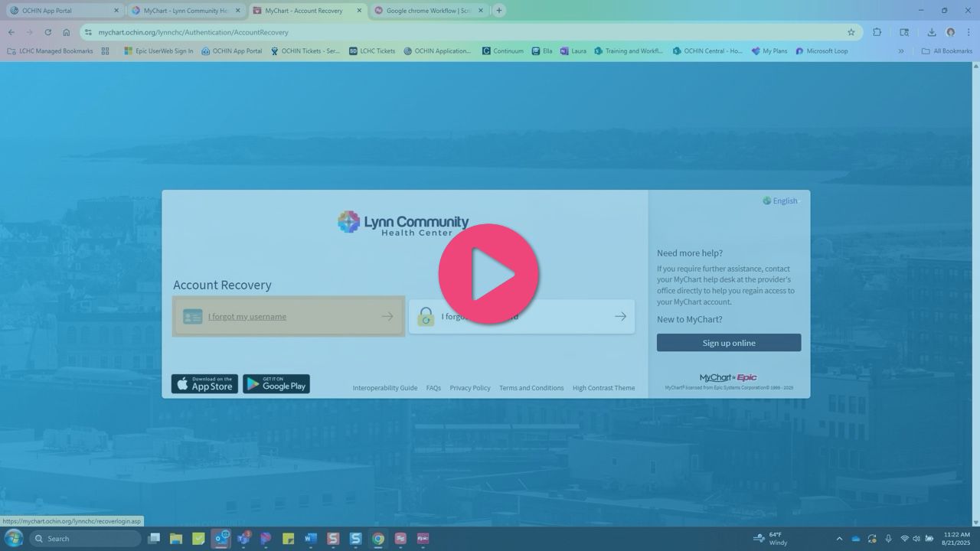Open the Chrome downloads icon

tap(932, 32)
